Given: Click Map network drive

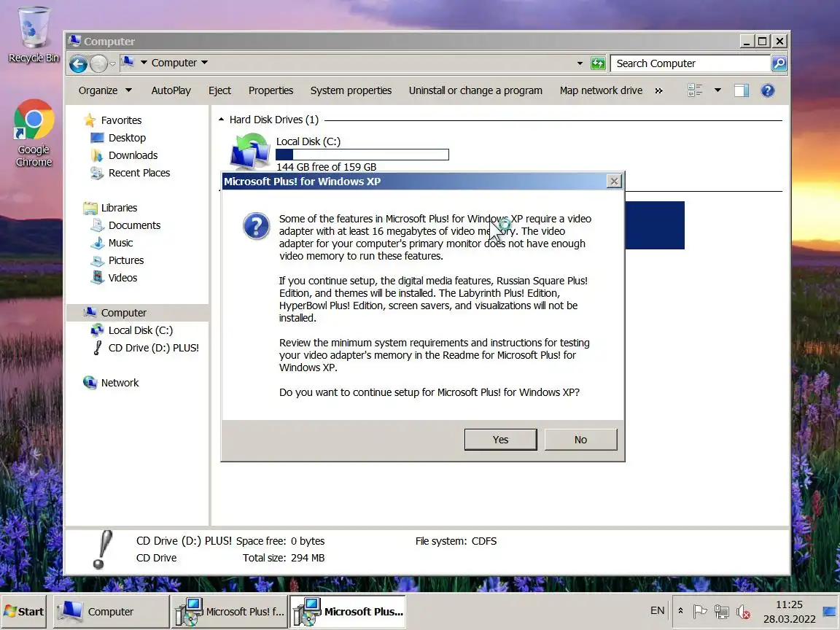Looking at the screenshot, I should (x=601, y=90).
